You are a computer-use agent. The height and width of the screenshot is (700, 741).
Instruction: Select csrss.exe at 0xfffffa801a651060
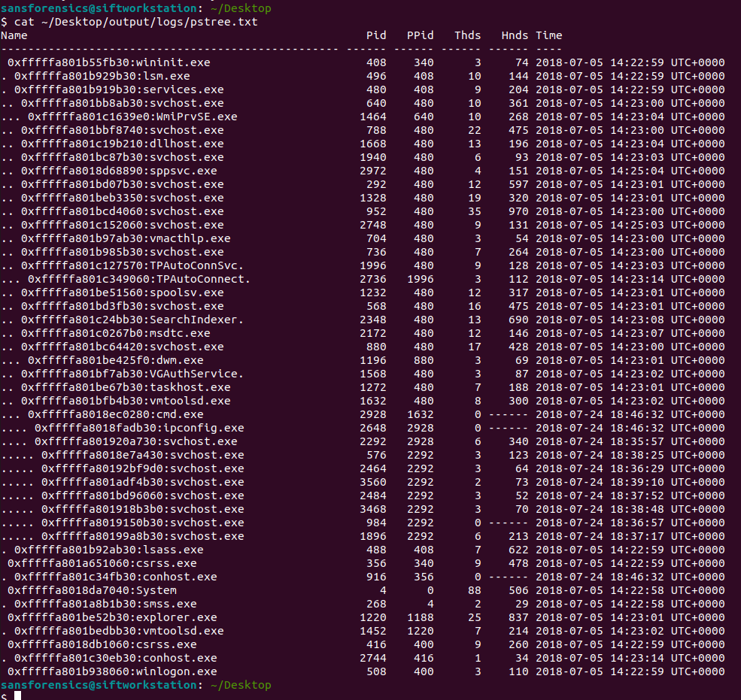(x=102, y=563)
